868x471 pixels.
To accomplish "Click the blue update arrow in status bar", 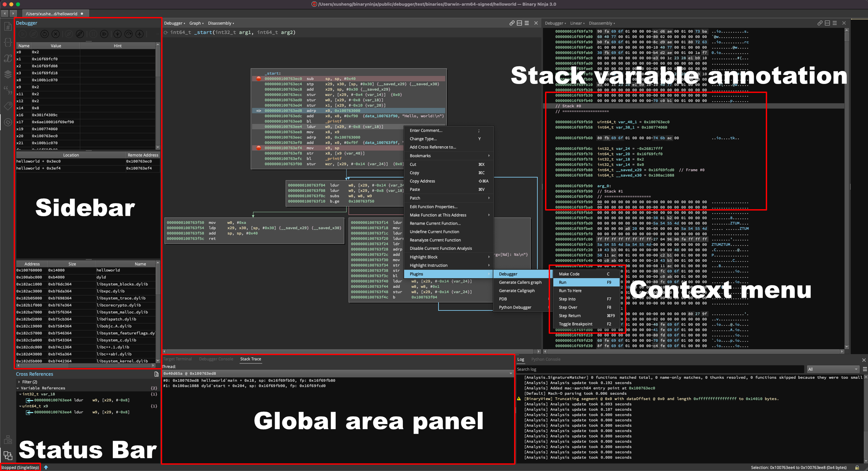I will (46, 467).
